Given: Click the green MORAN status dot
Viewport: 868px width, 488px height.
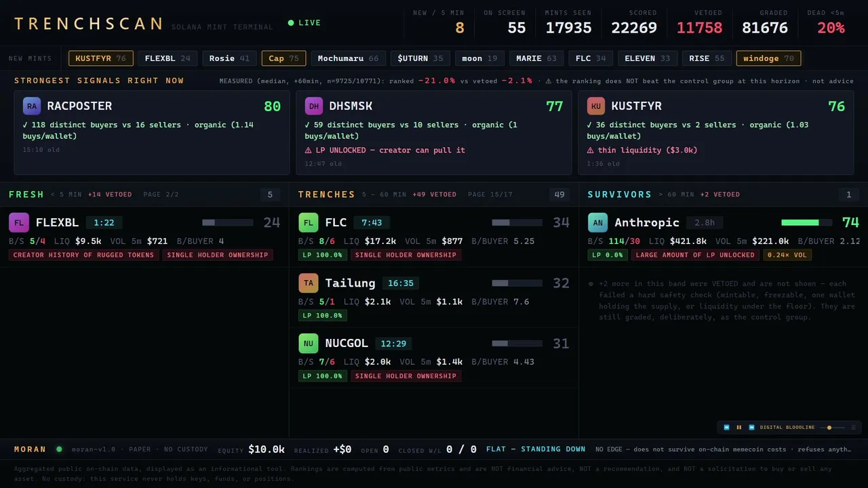Looking at the screenshot, I should 59,449.
